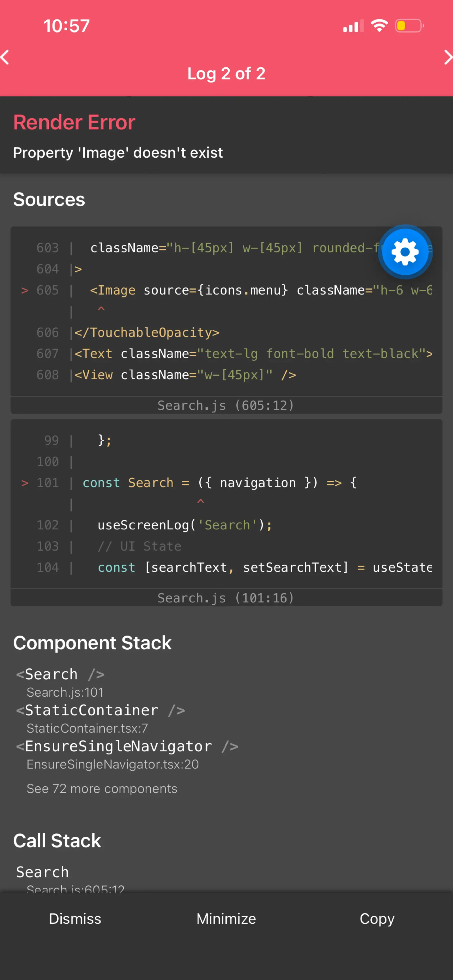Tap 'StaticContainer.tsx:7' file reference
This screenshot has height=980, width=453.
[x=87, y=728]
